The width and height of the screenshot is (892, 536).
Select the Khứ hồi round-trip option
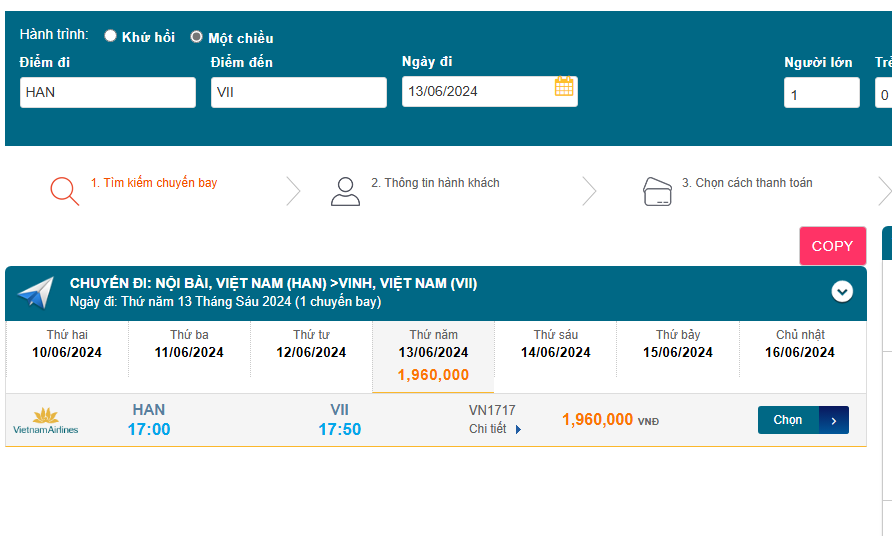pyautogui.click(x=111, y=36)
